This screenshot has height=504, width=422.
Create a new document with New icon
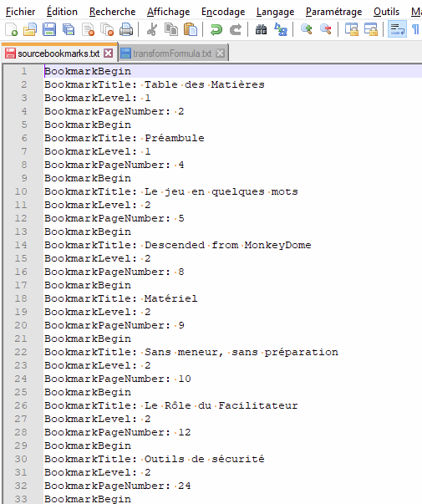click(x=11, y=29)
